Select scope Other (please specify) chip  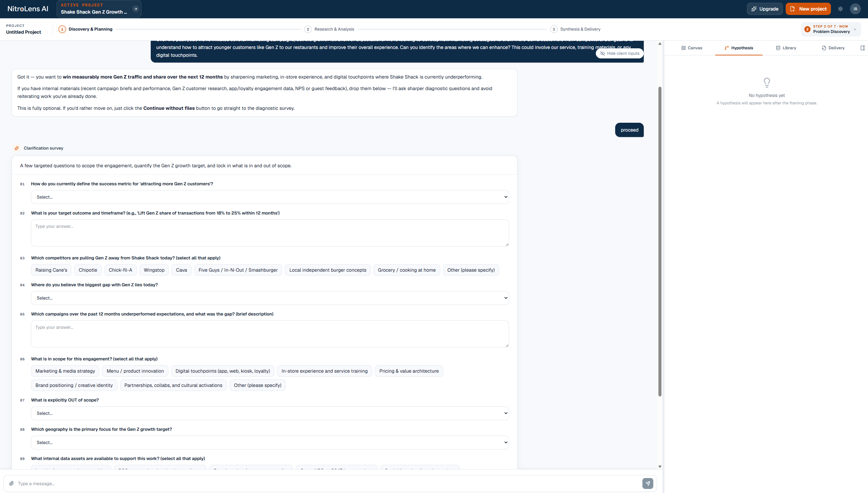(x=258, y=385)
